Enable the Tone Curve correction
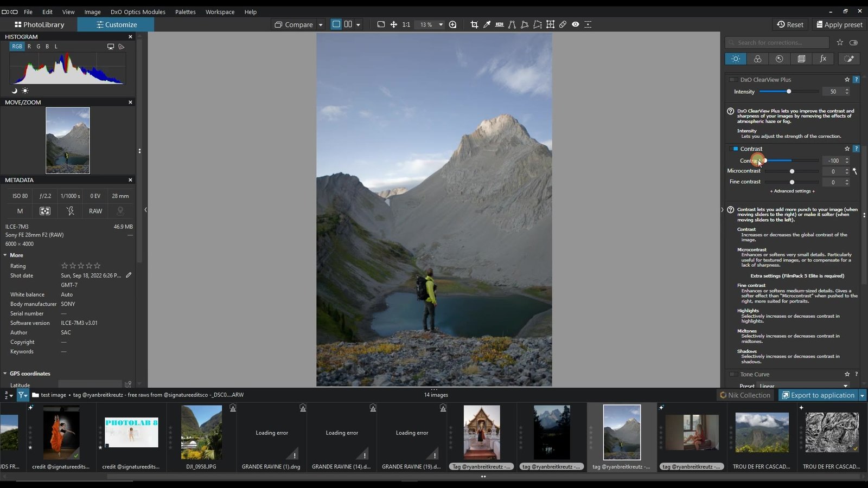Viewport: 868px width, 488px height. click(x=733, y=374)
